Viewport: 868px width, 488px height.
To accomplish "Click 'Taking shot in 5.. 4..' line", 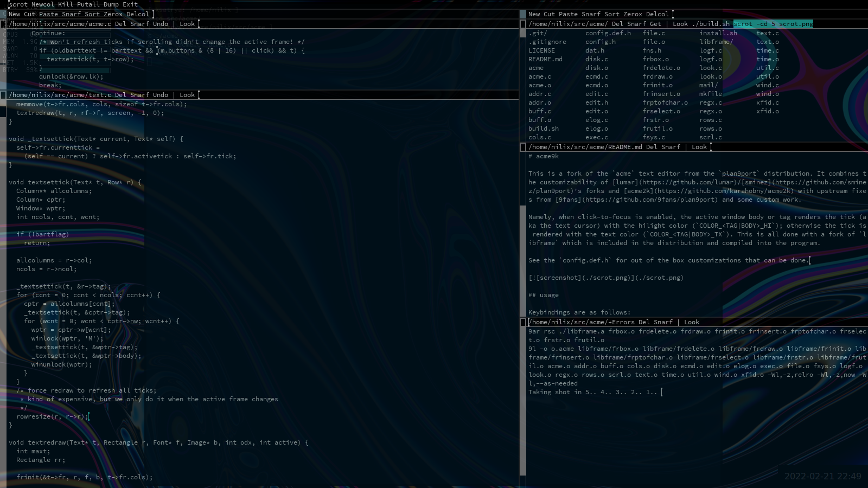I will click(593, 392).
